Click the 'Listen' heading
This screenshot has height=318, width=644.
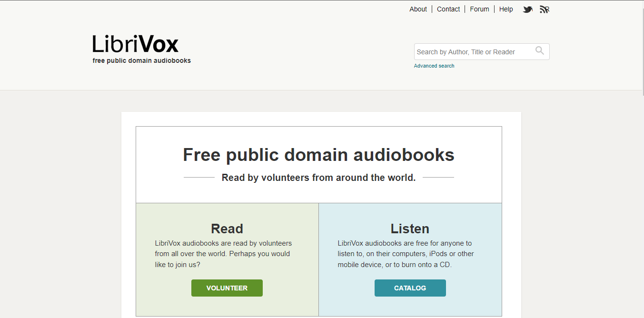[x=410, y=229]
